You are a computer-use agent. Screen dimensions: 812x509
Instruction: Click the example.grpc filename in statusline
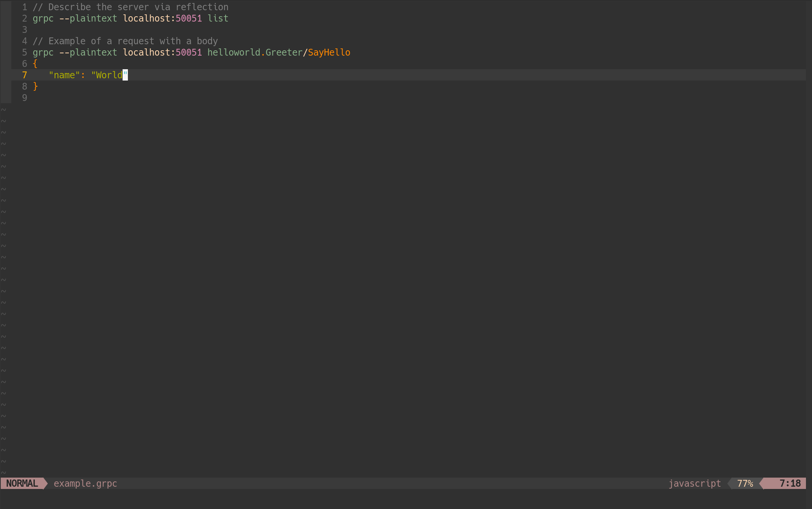click(x=85, y=483)
